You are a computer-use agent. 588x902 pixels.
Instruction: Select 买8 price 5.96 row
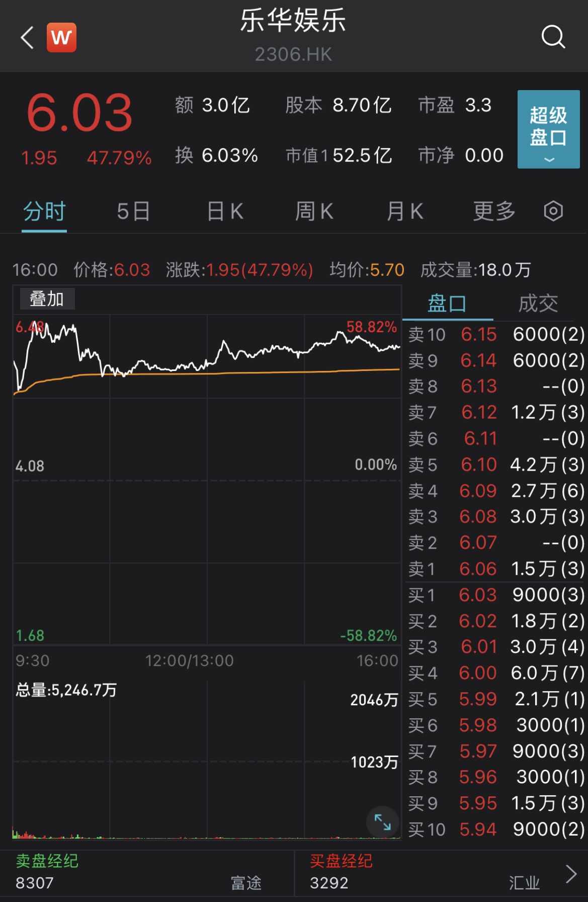click(496, 777)
